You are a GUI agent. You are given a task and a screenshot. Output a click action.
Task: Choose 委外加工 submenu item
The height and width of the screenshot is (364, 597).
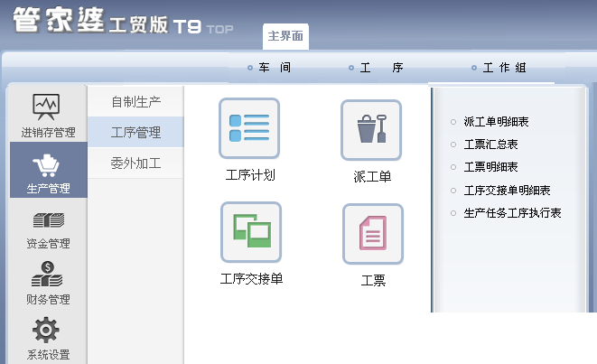pyautogui.click(x=135, y=163)
